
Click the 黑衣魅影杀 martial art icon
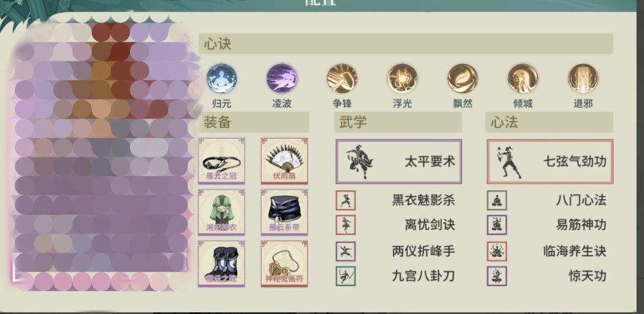(x=345, y=200)
